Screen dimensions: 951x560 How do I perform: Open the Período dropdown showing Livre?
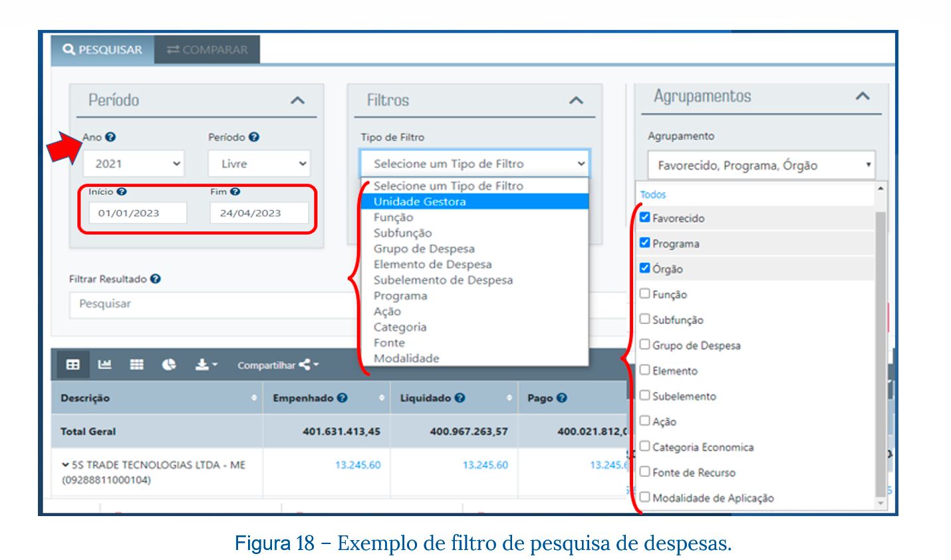259,164
